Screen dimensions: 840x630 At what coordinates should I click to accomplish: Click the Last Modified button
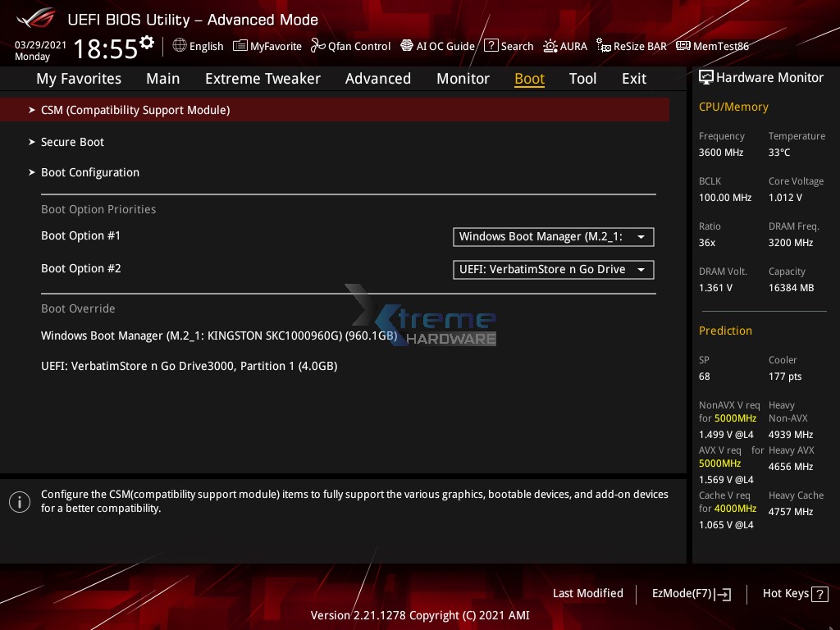(x=587, y=593)
